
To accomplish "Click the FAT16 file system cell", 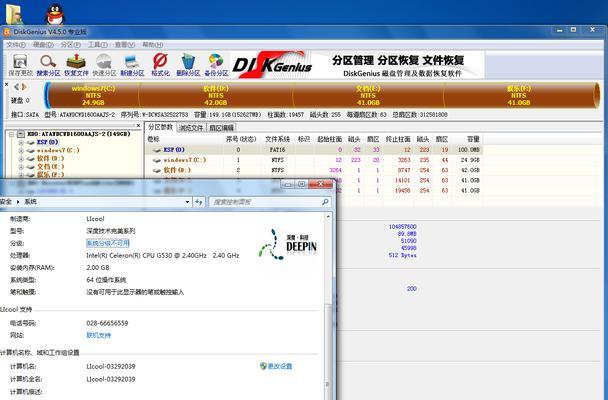I will pyautogui.click(x=277, y=150).
